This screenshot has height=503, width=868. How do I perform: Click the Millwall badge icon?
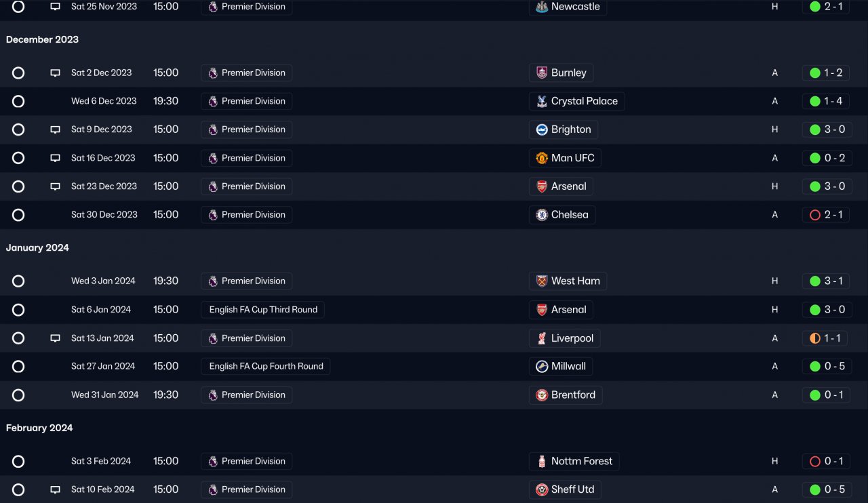(x=542, y=366)
